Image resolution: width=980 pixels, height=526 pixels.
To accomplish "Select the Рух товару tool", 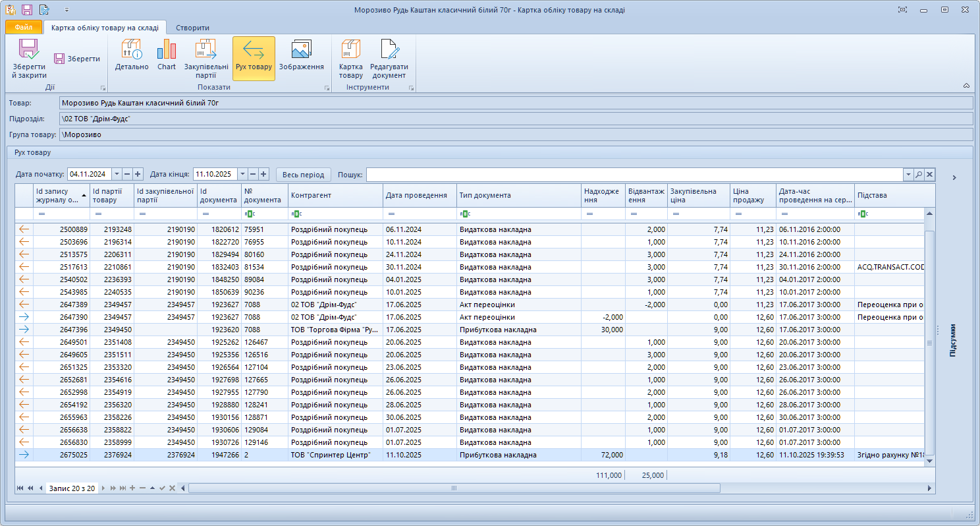I will point(252,58).
